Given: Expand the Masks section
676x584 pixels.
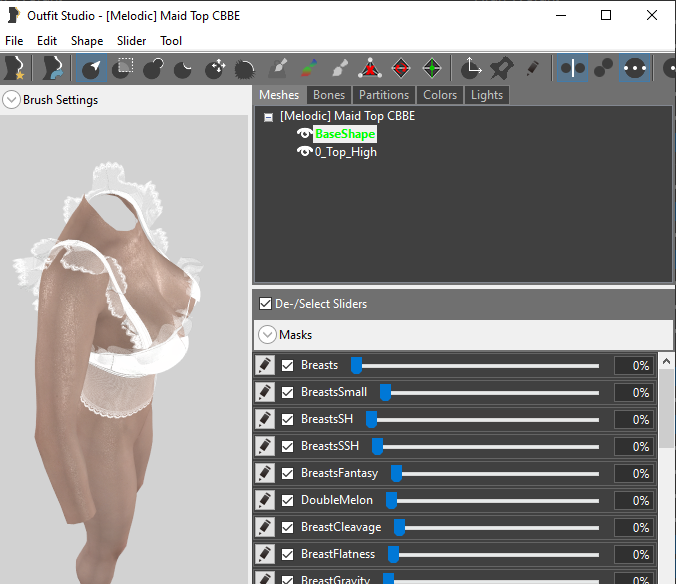Looking at the screenshot, I should pos(267,335).
